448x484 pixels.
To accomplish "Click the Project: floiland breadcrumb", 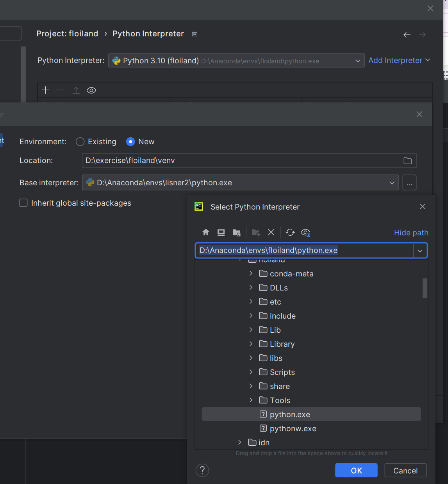I will (x=67, y=34).
